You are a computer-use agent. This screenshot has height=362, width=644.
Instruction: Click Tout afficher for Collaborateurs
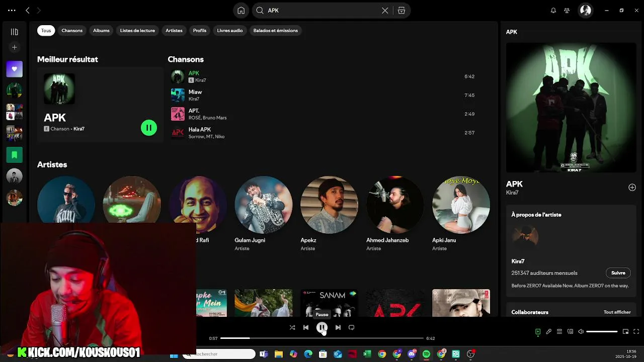(617, 312)
